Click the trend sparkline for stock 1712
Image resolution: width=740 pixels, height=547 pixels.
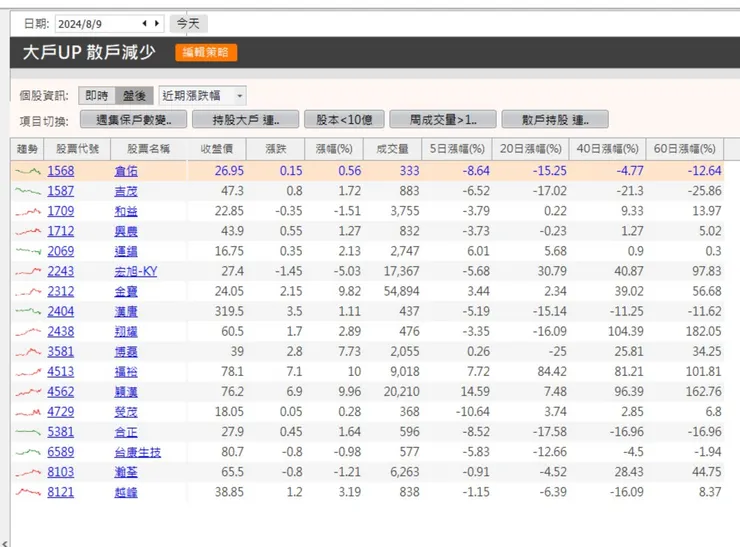point(28,231)
